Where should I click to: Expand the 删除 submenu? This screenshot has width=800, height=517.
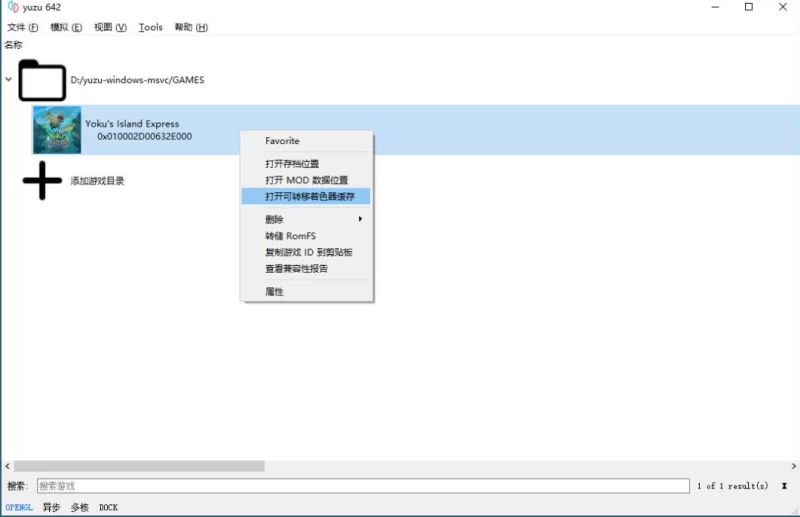pos(307,219)
